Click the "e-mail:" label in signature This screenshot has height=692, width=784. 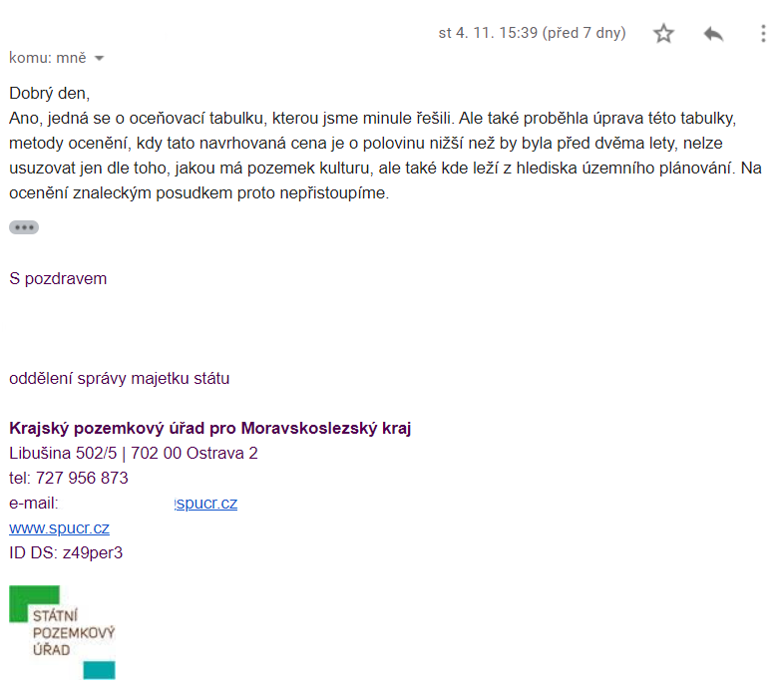[34, 503]
